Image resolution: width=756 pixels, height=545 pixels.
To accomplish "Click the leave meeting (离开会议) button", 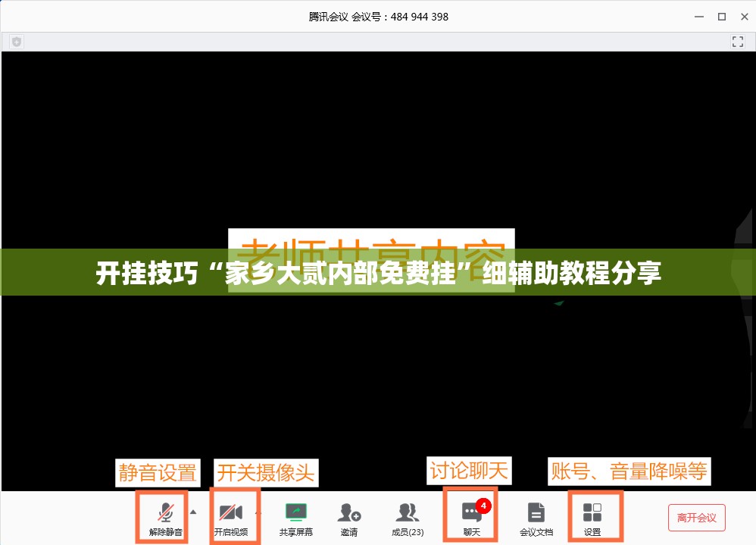I will (x=697, y=518).
